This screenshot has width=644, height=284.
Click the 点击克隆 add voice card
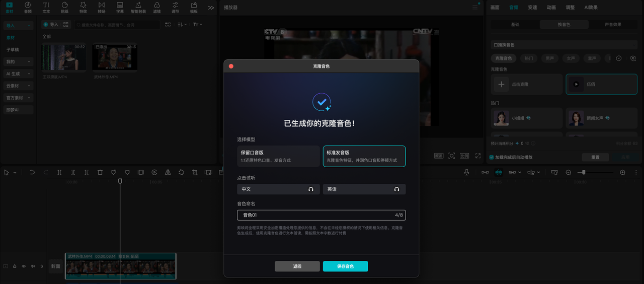[527, 84]
